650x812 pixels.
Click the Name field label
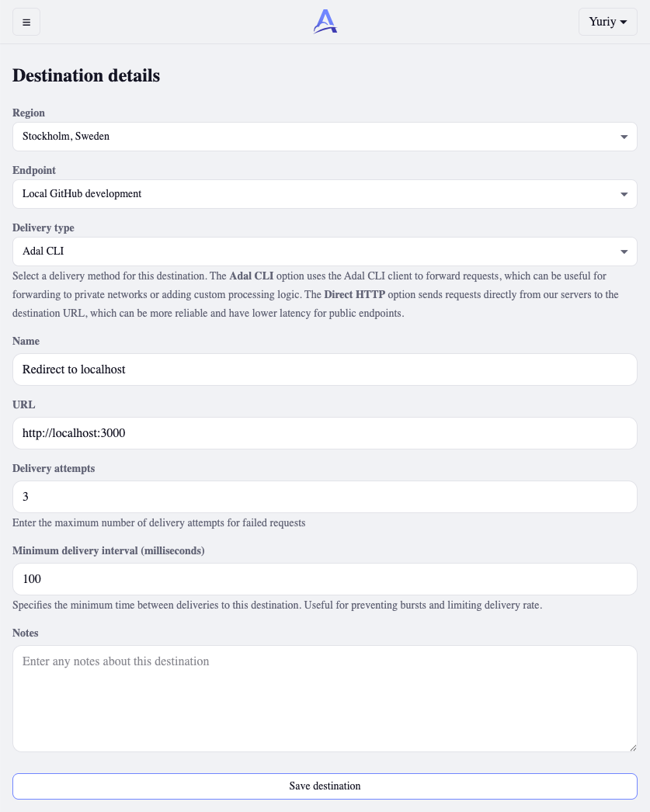pyautogui.click(x=26, y=342)
